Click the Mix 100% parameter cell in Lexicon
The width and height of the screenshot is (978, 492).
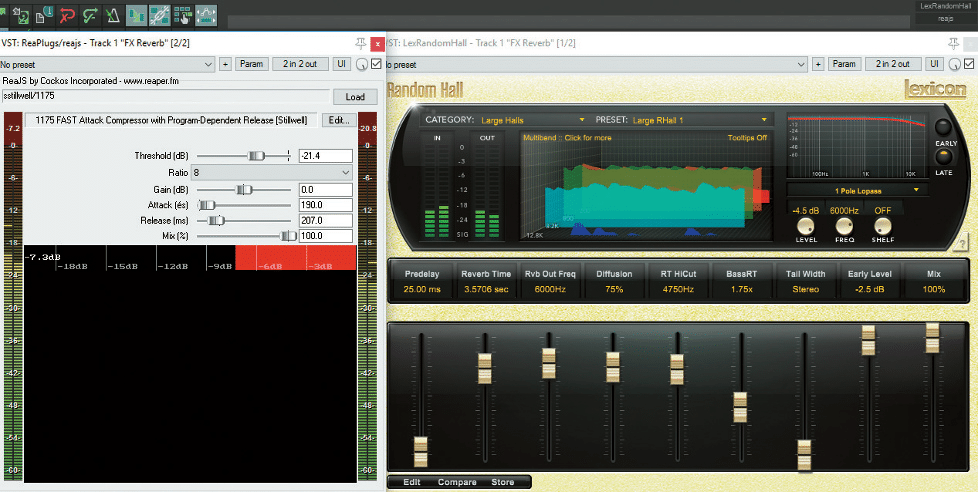tap(934, 281)
